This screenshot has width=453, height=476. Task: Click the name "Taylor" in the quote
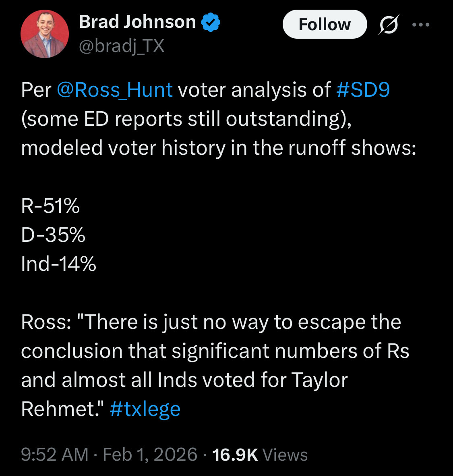[319, 380]
